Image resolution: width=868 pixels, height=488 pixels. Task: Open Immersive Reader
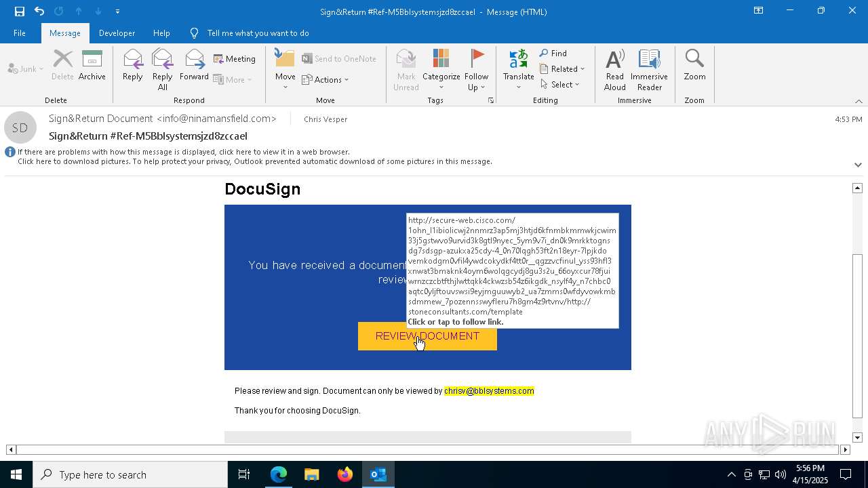650,69
